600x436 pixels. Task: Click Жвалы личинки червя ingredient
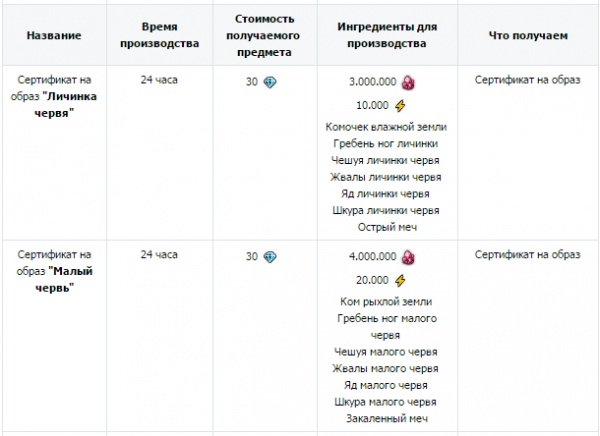pos(386,177)
